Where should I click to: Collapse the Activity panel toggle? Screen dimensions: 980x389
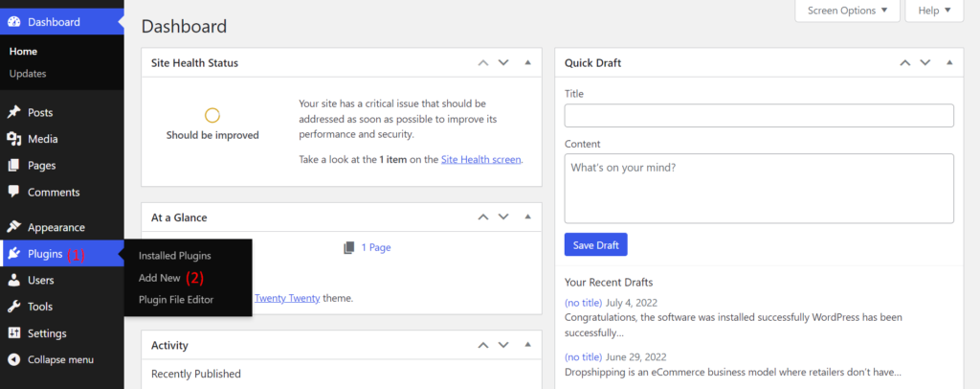click(x=527, y=345)
